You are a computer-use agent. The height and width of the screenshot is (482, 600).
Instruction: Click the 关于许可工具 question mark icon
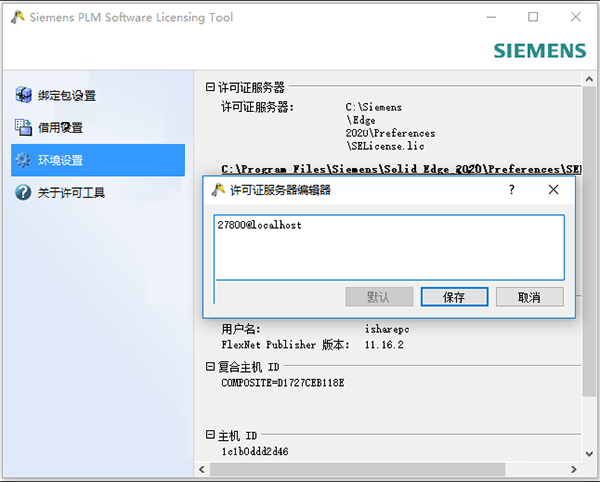tap(23, 192)
